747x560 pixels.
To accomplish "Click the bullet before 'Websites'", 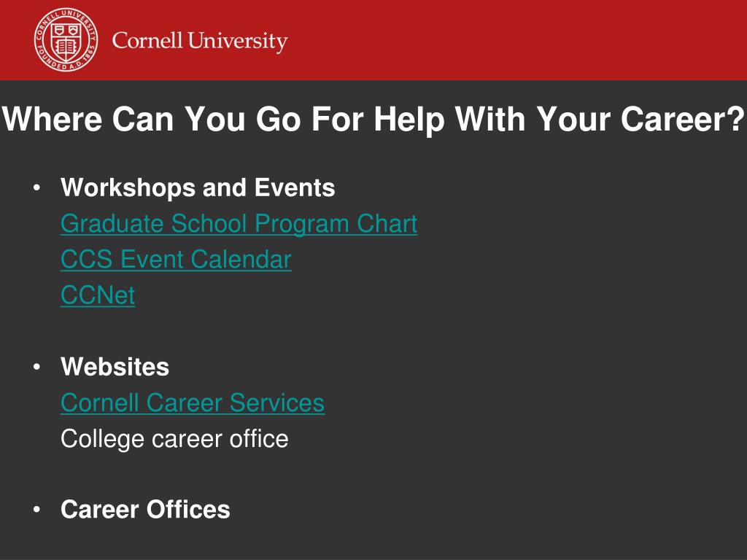I will [x=36, y=367].
